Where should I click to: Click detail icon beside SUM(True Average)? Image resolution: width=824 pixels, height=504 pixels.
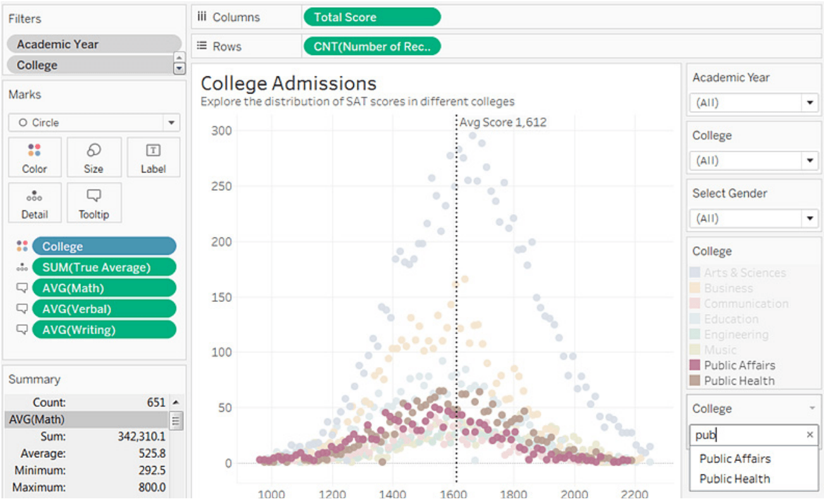(22, 267)
